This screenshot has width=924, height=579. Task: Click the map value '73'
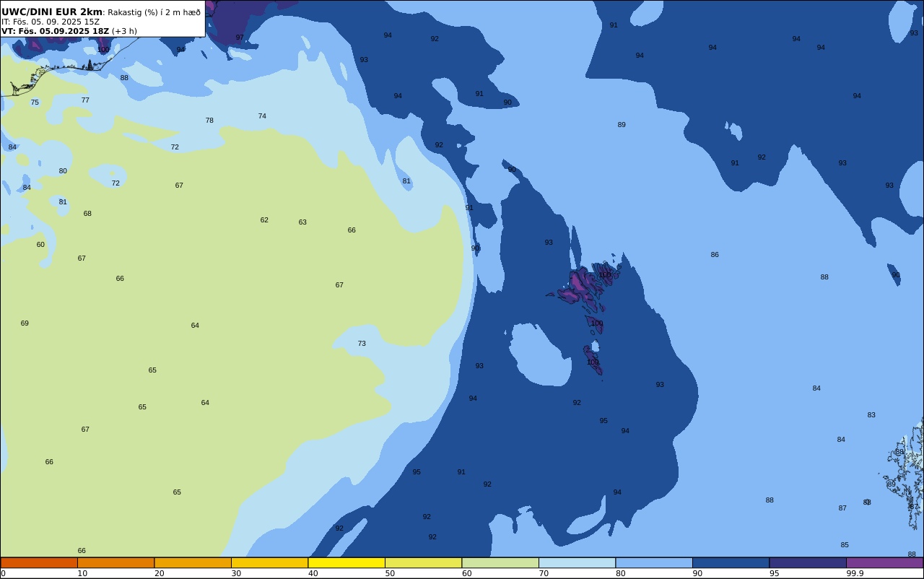[x=362, y=344]
